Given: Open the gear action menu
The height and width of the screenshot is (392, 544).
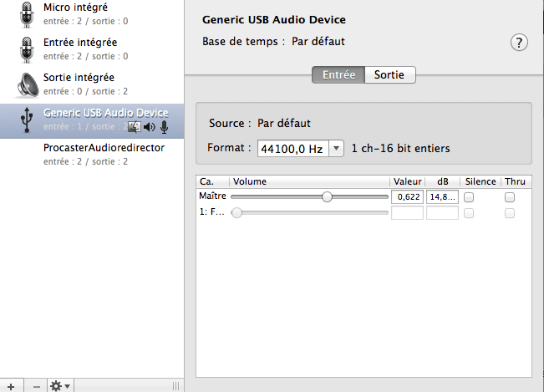Looking at the screenshot, I should click(x=60, y=385).
